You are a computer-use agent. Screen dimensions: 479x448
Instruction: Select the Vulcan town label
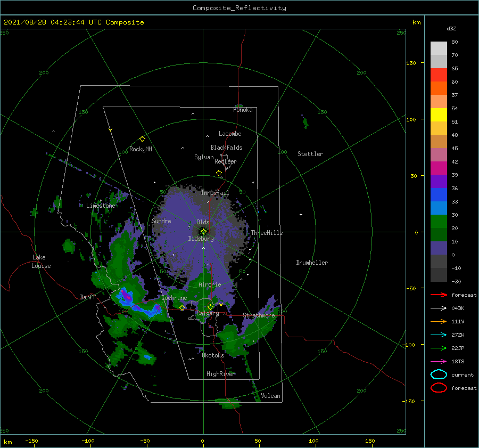pos(270,396)
